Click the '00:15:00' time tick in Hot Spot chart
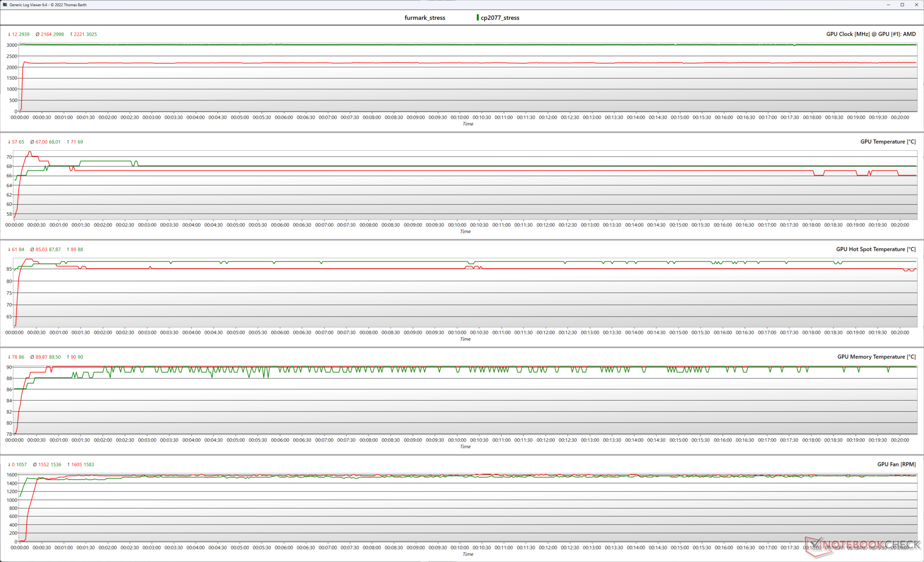This screenshot has width=924, height=562. [679, 333]
